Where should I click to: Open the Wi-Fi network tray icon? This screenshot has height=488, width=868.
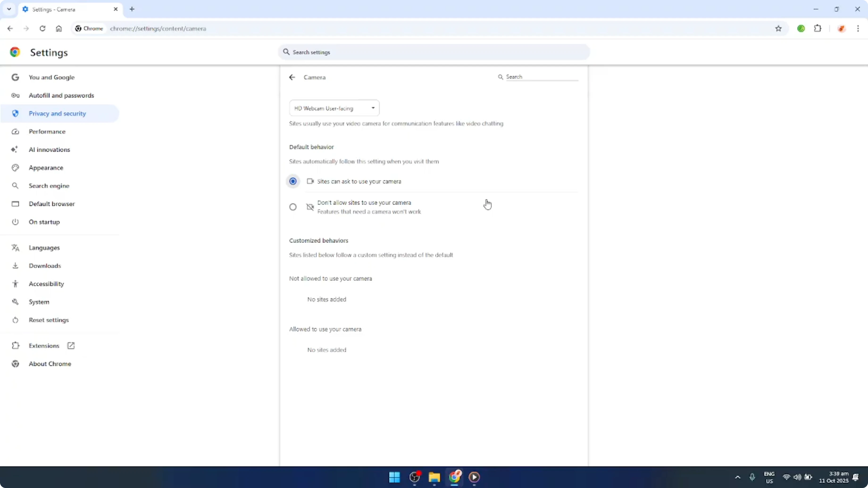(x=786, y=477)
